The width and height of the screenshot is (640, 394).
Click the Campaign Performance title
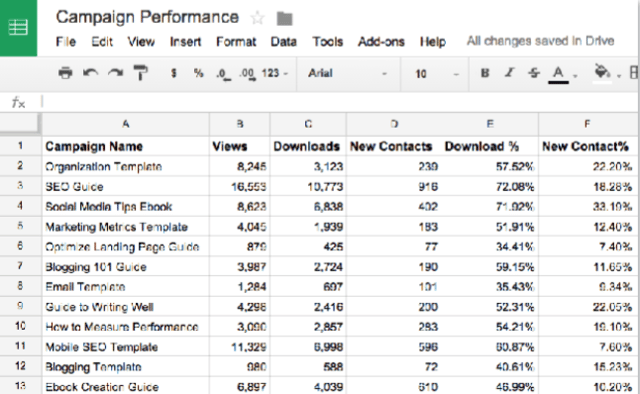click(x=147, y=17)
